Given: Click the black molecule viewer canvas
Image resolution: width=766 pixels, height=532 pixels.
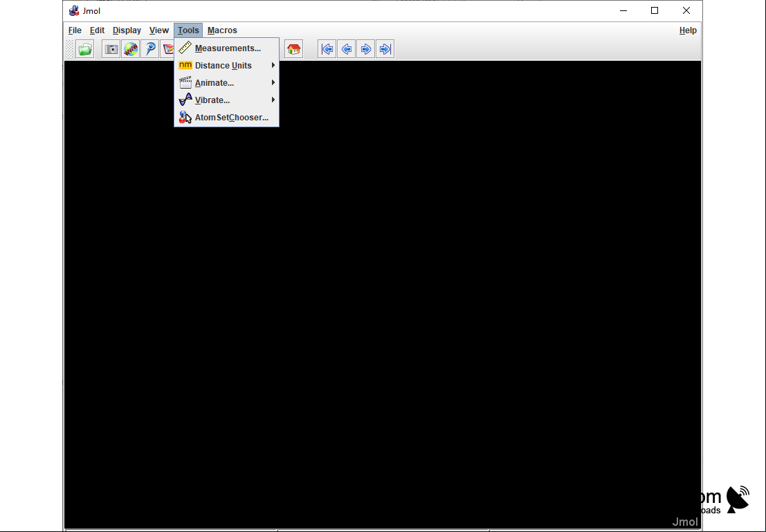Looking at the screenshot, I should pos(383,295).
